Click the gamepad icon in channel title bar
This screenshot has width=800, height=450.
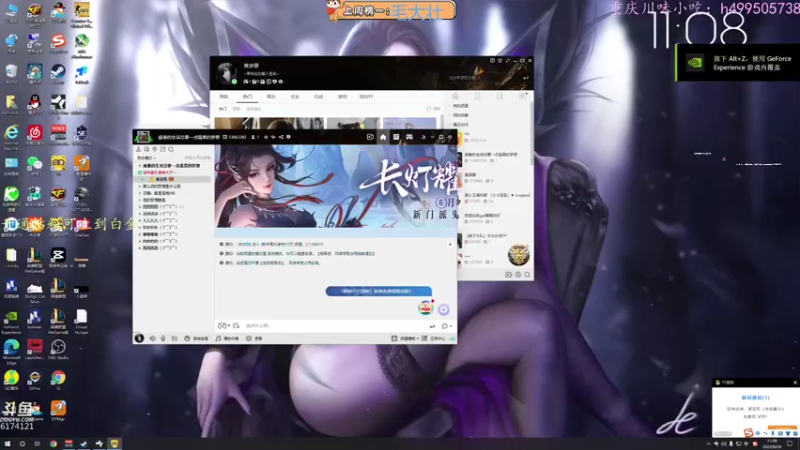(409, 137)
